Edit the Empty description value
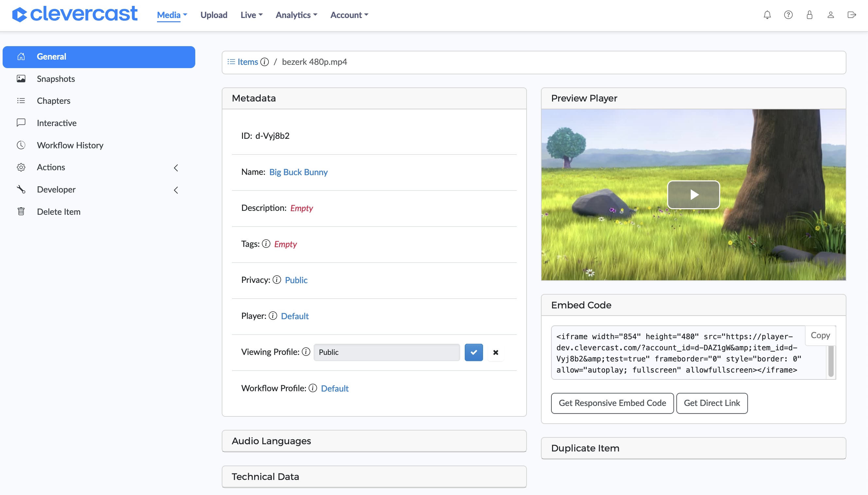 click(x=302, y=208)
